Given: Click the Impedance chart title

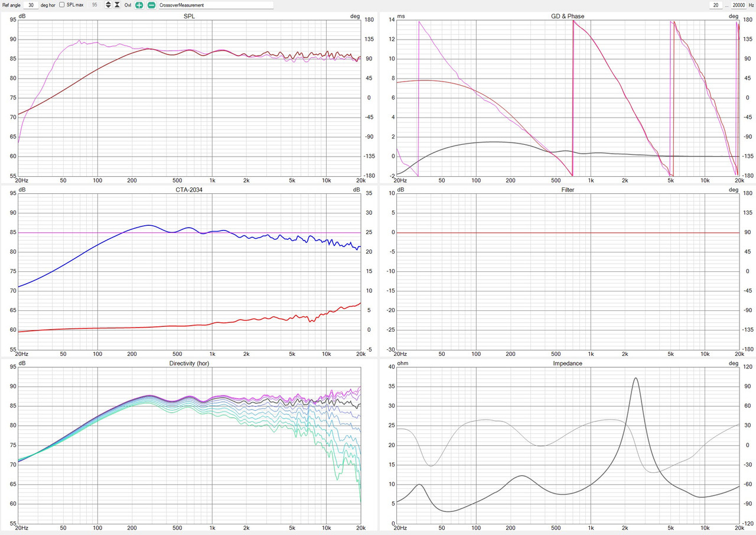Looking at the screenshot, I should click(x=568, y=363).
